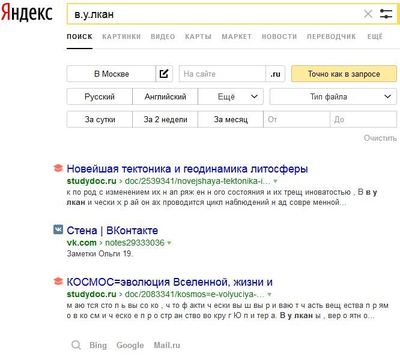The image size is (400, 363).
Task: Switch to the Видео tab
Action: (x=163, y=37)
